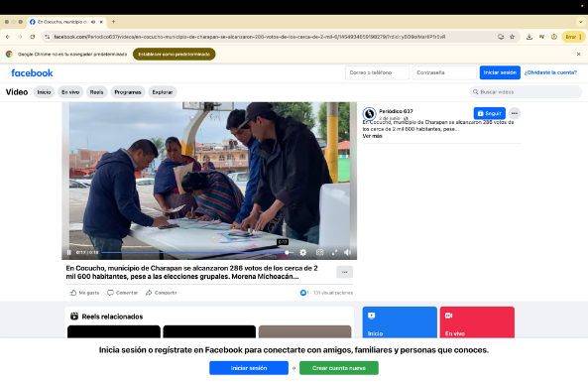The image size is (588, 384).
Task: Go forward in browser history
Action: [x=20, y=37]
